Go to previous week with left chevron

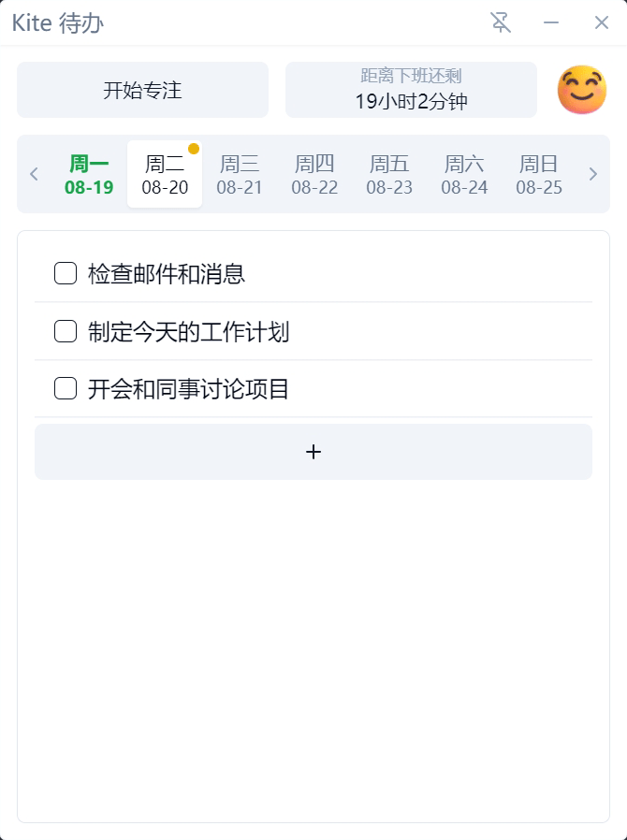(35, 174)
